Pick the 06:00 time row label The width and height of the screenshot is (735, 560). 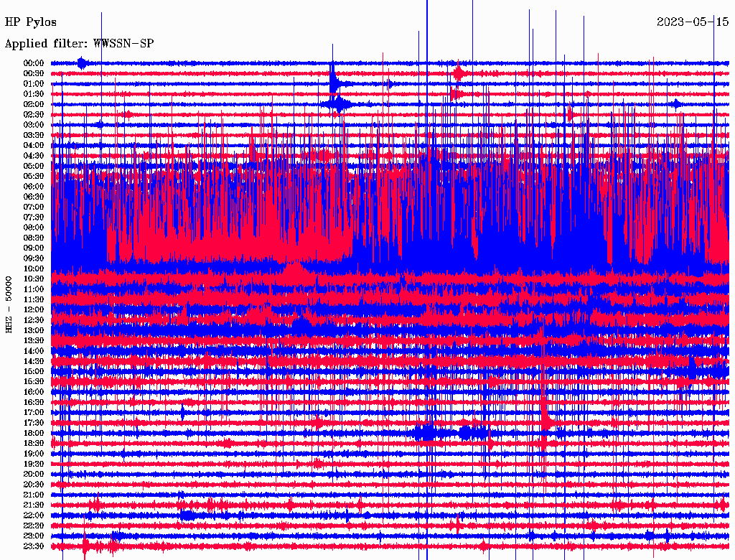[x=34, y=187]
